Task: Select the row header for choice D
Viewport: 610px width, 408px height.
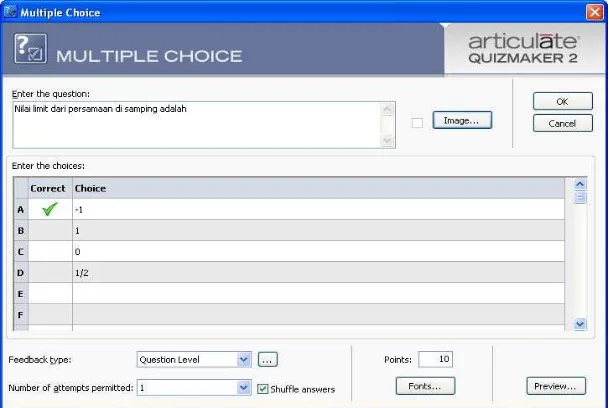Action: [x=21, y=273]
